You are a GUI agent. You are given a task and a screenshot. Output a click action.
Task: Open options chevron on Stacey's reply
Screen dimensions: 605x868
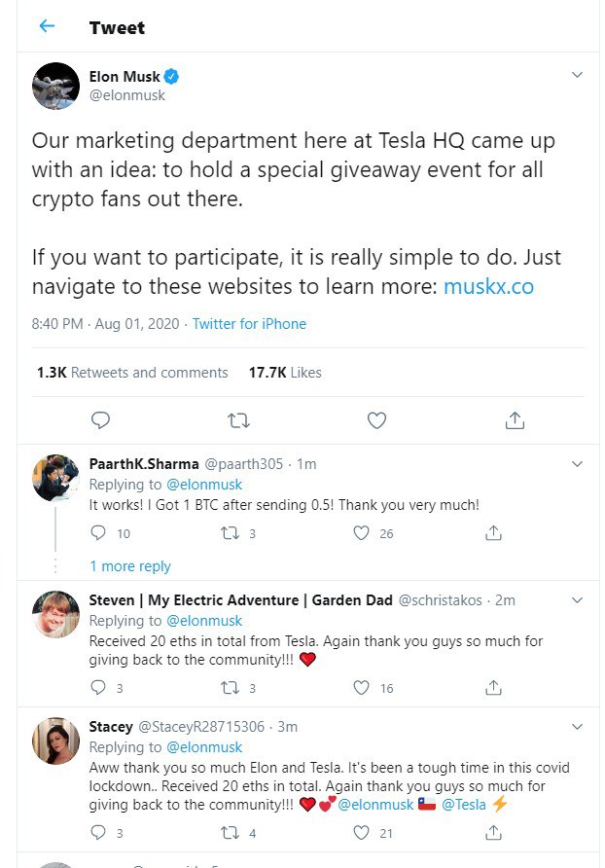[576, 726]
